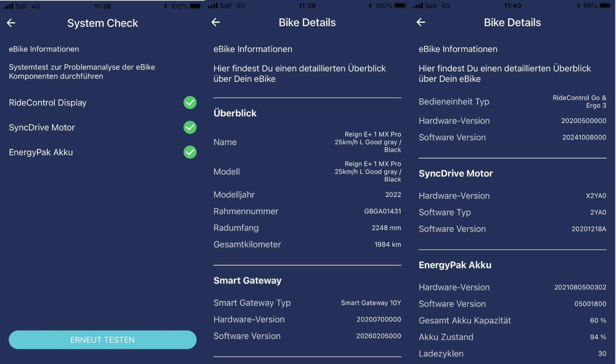This screenshot has height=364, width=616.
Task: Tap back arrow on middle Bike Details screen
Action: tap(216, 22)
